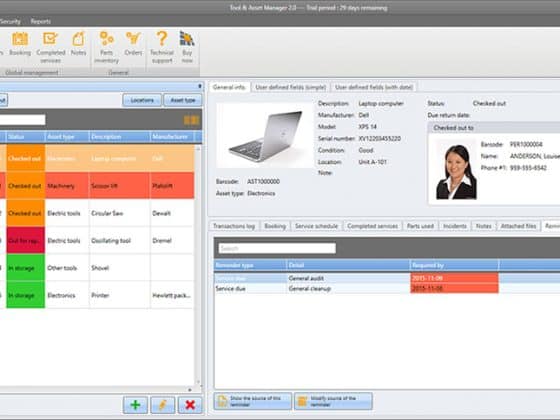Open the Attached files tab
560x420 pixels.
[518, 226]
